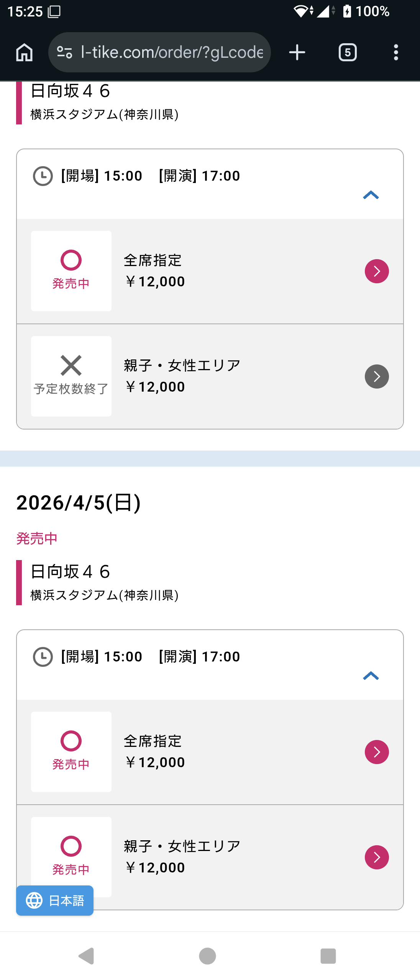Tap pink arrow for 4/5 親子・女性エリア ticket

pyautogui.click(x=377, y=857)
